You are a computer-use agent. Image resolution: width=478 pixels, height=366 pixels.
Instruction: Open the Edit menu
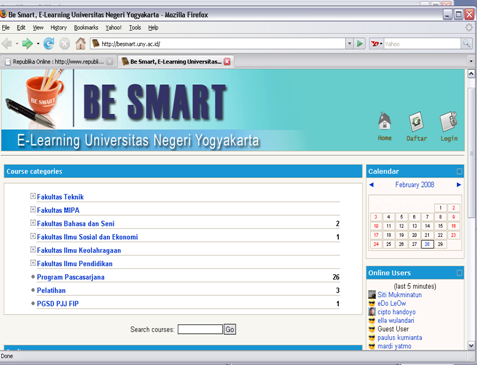[x=21, y=28]
